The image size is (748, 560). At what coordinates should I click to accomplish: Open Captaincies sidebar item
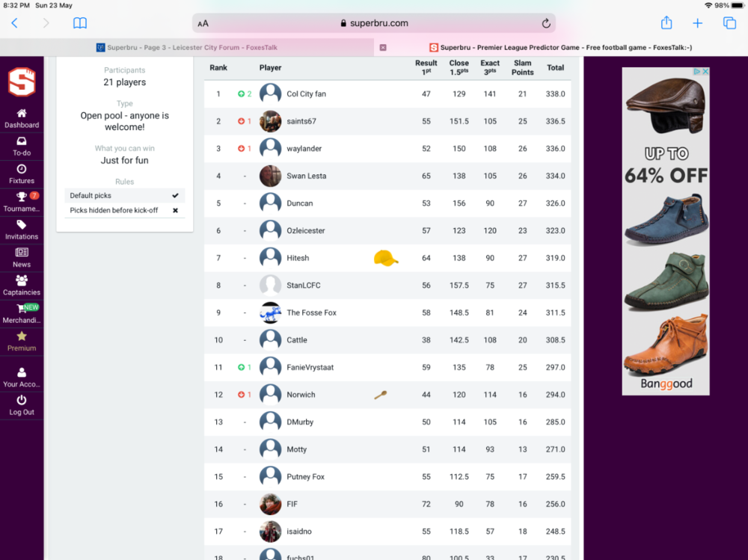[22, 286]
